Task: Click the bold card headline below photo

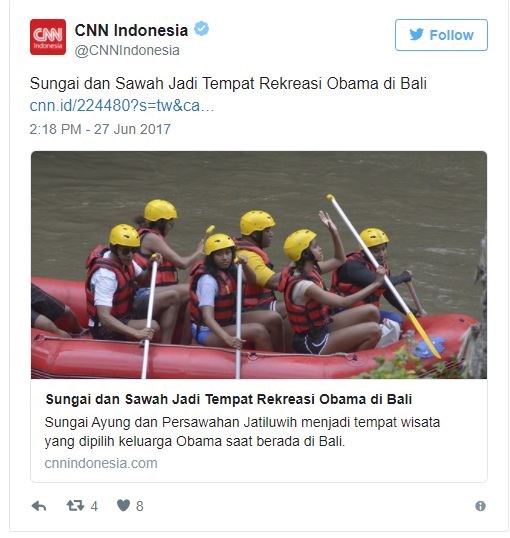Action: click(x=229, y=399)
